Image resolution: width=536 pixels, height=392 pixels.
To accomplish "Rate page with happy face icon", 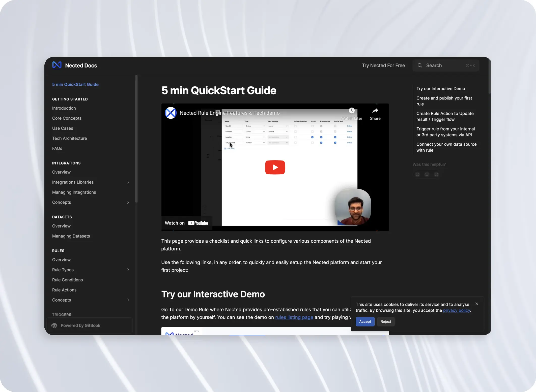I will [436, 174].
